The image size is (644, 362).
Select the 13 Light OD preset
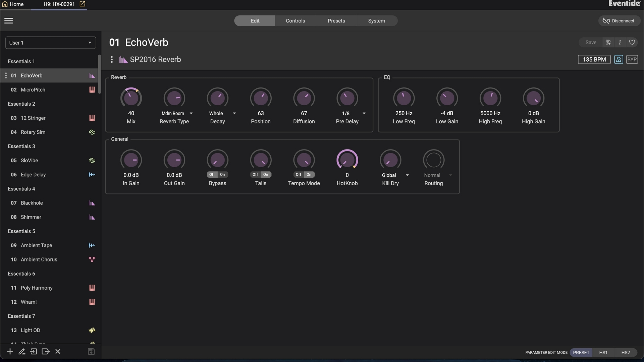pos(49,330)
